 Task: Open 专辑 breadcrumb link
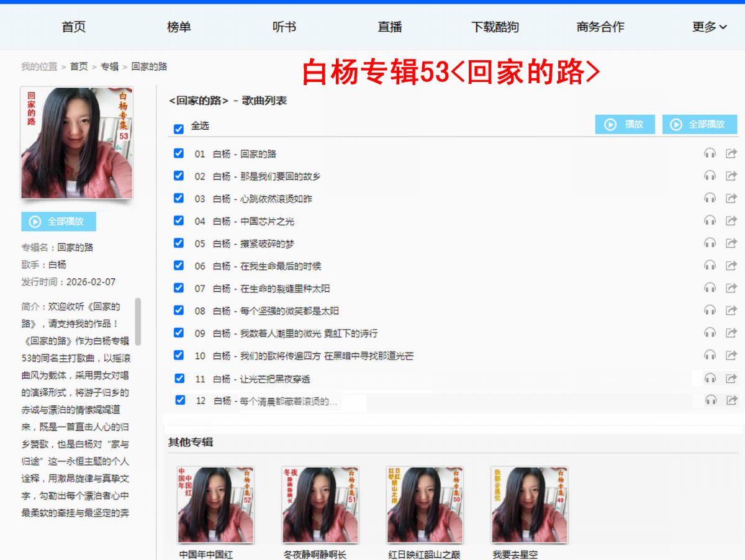[110, 66]
